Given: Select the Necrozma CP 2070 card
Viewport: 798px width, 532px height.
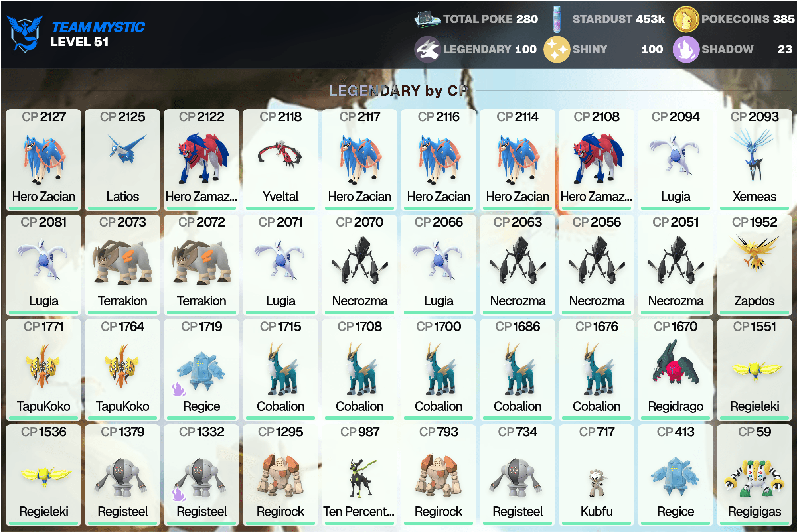Looking at the screenshot, I should coord(359,265).
